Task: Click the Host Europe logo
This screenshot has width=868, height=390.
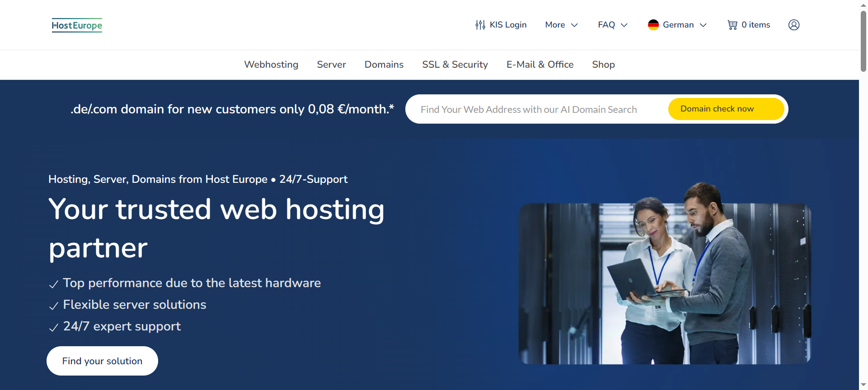Action: pos(77,25)
